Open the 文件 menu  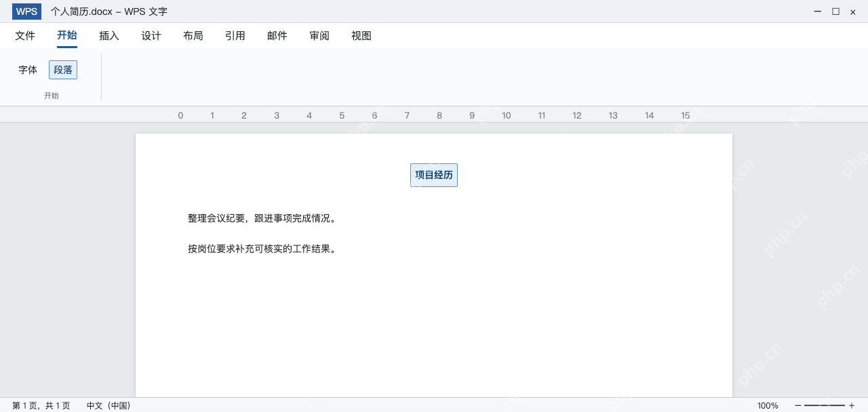tap(25, 36)
